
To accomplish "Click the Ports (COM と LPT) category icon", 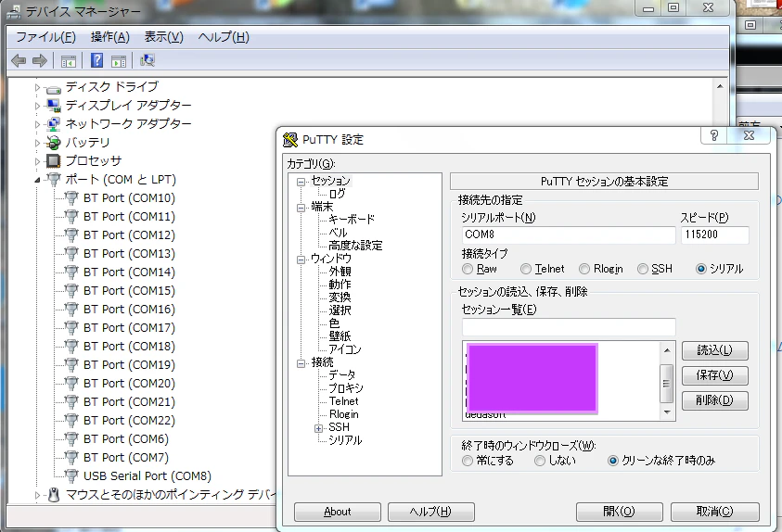I will tap(53, 179).
